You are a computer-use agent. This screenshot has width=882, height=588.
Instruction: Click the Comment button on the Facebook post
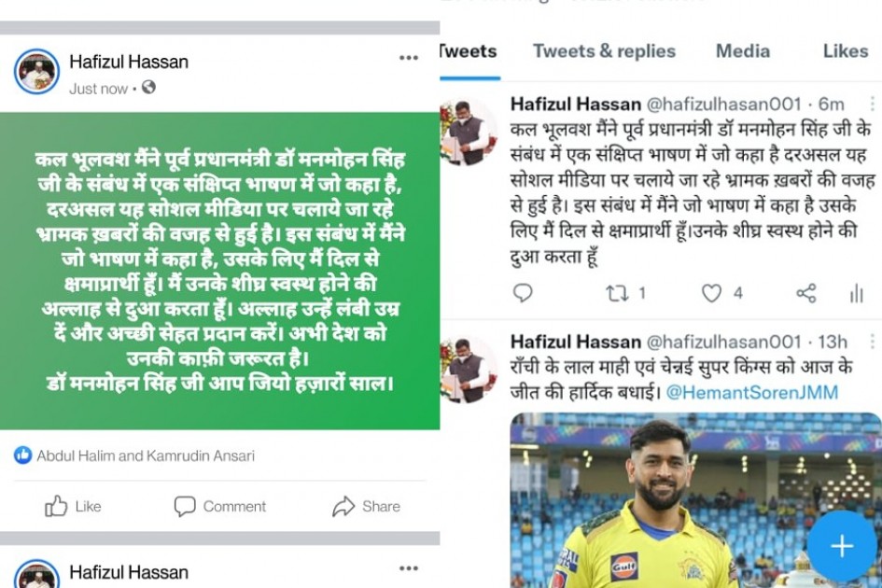tap(220, 506)
